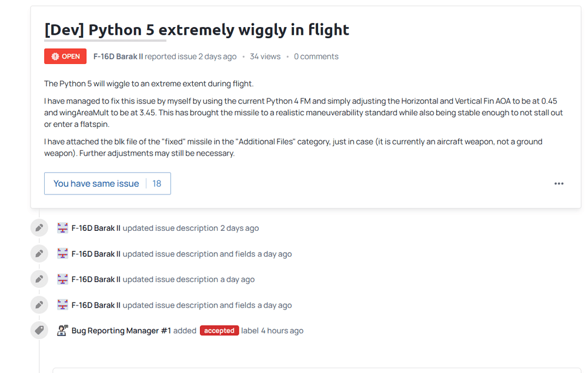The height and width of the screenshot is (373, 588).
Task: Click the red OPEN status badge
Action: pyautogui.click(x=65, y=56)
